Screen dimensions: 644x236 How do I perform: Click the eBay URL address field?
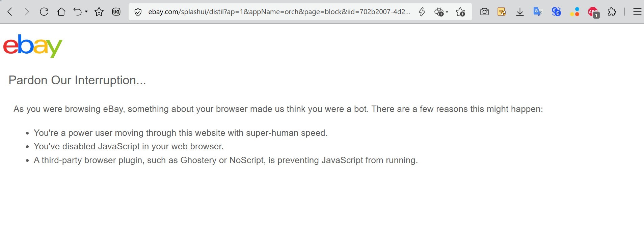279,12
